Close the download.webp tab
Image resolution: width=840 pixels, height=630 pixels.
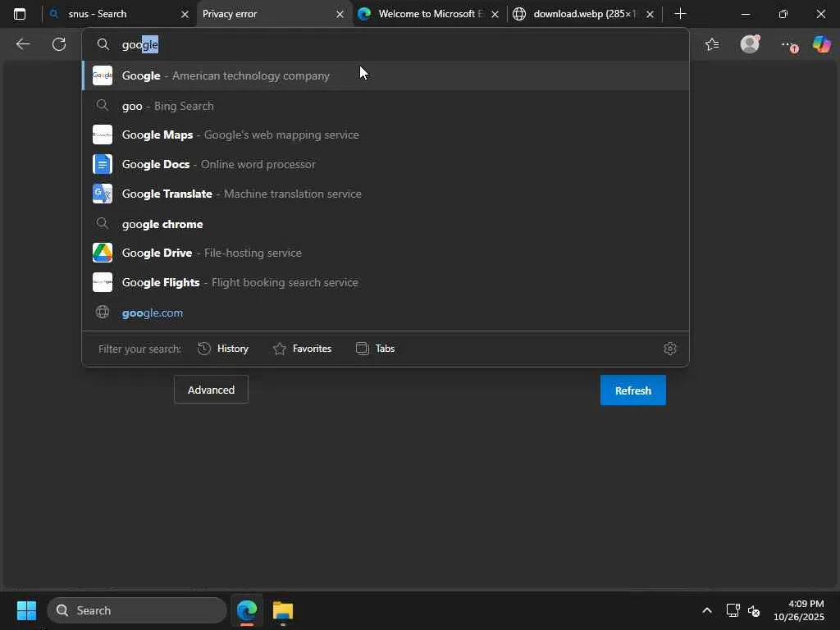click(x=650, y=14)
